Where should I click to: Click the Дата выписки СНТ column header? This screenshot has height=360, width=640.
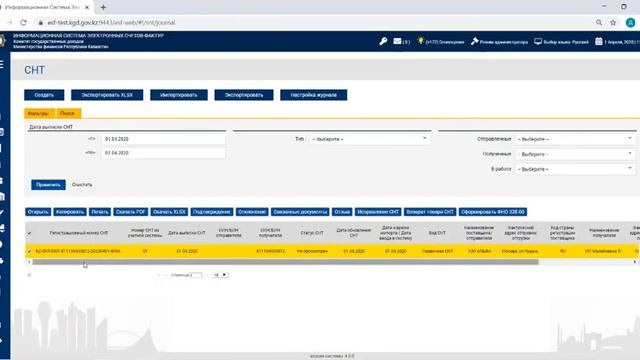187,233
